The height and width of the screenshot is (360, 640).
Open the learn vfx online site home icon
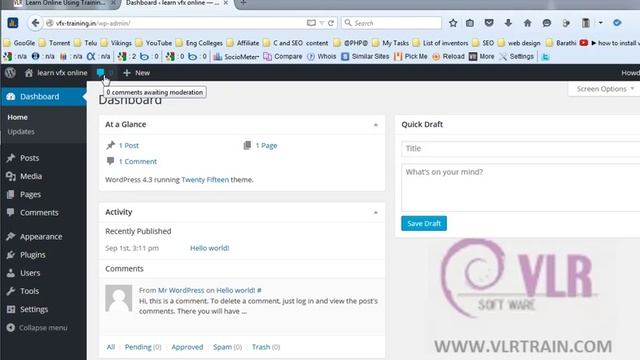pyautogui.click(x=29, y=73)
